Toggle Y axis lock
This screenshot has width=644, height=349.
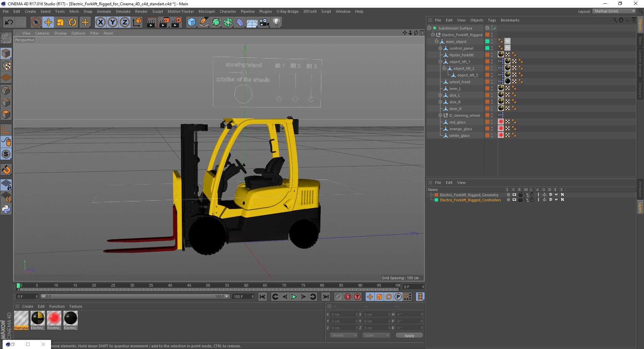[112, 22]
